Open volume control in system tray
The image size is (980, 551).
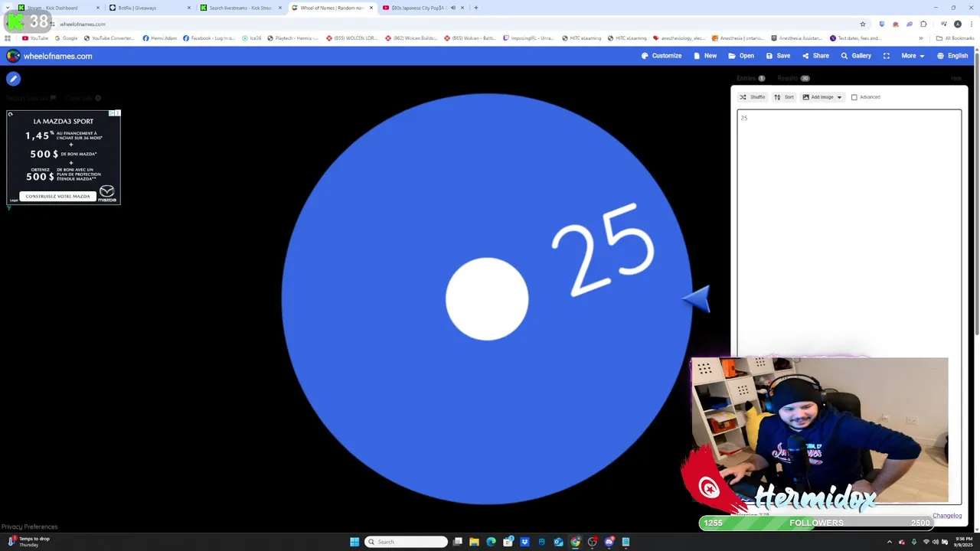pyautogui.click(x=936, y=542)
